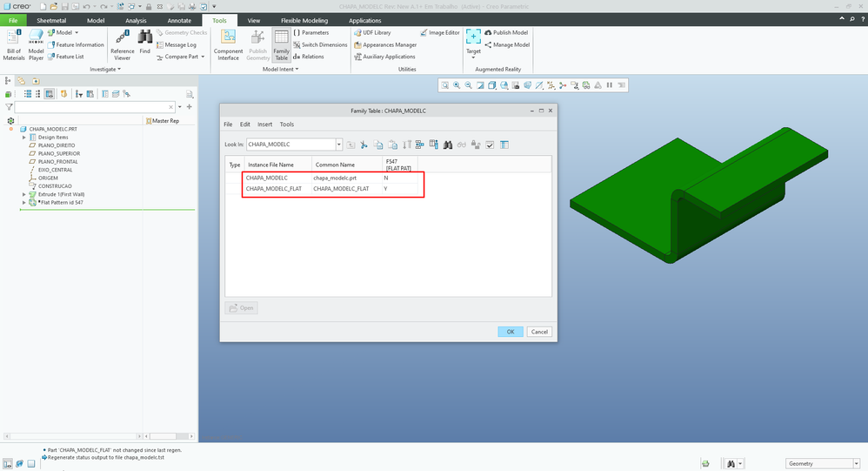Image resolution: width=868 pixels, height=471 pixels.
Task: Open the Parameters dialog
Action: 311,33
